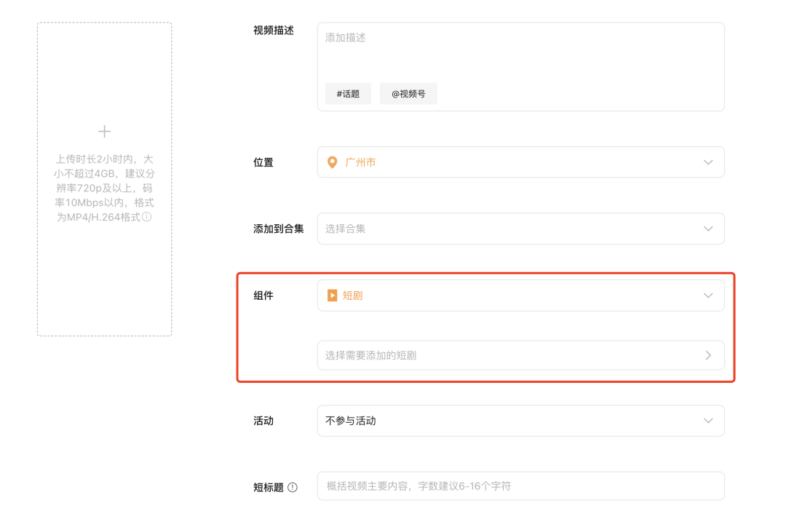Expand the 添加到合集 chevron arrow
Screen dimensions: 786x532
click(x=708, y=229)
